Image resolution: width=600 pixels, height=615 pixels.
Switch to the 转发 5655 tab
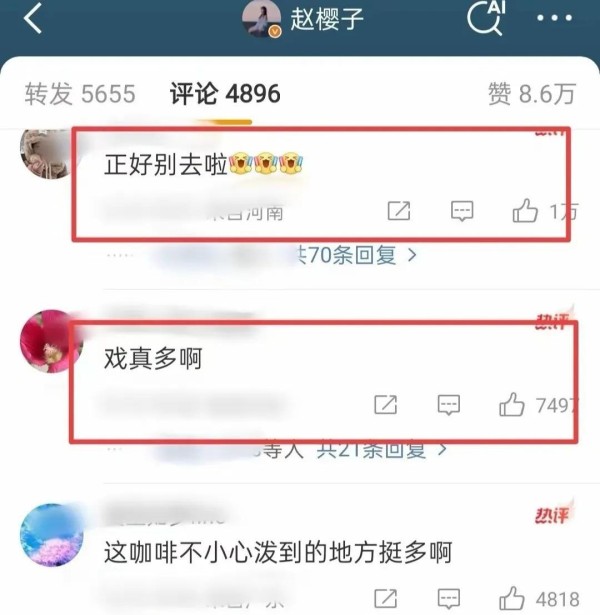tap(80, 94)
